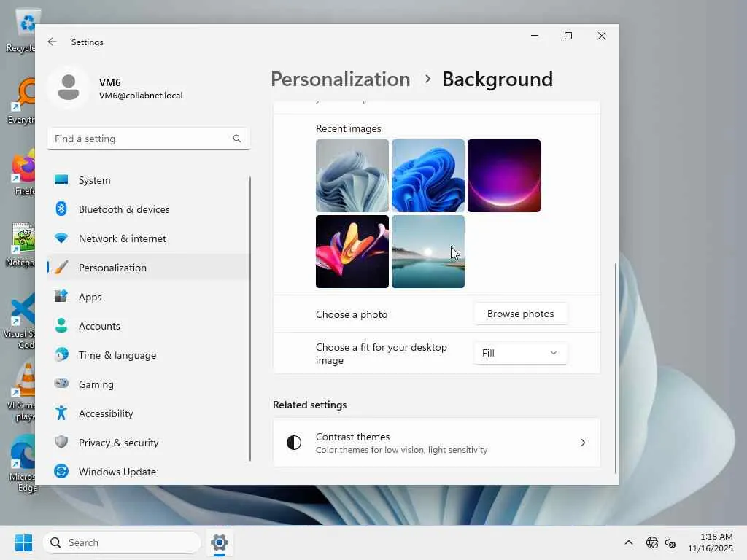The width and height of the screenshot is (747, 560).
Task: Open the Apps settings category
Action: click(x=90, y=297)
